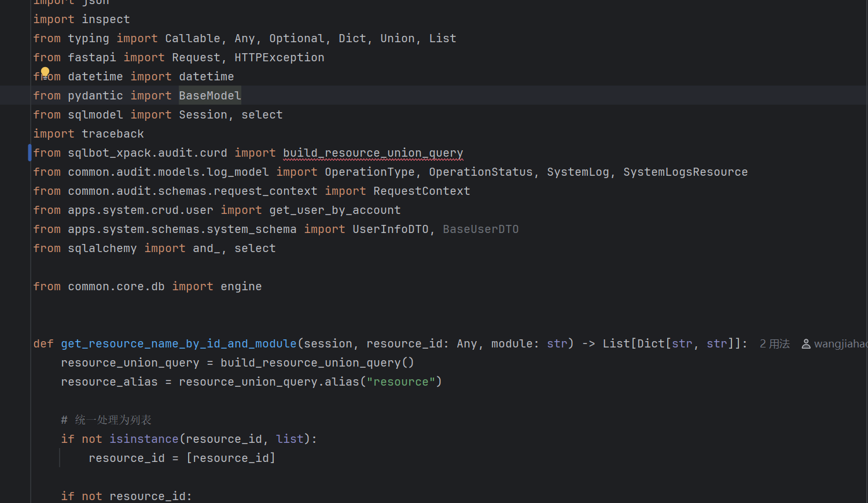Click SystemLogsResource in the log_model import
868x503 pixels.
(x=685, y=172)
